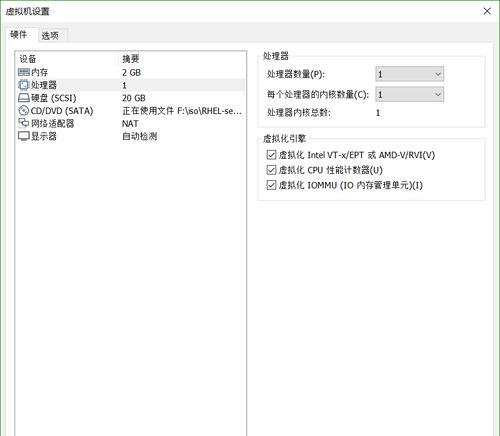Close the 虚拟机设置 dialog
The width and height of the screenshot is (500, 436).
(x=487, y=11)
